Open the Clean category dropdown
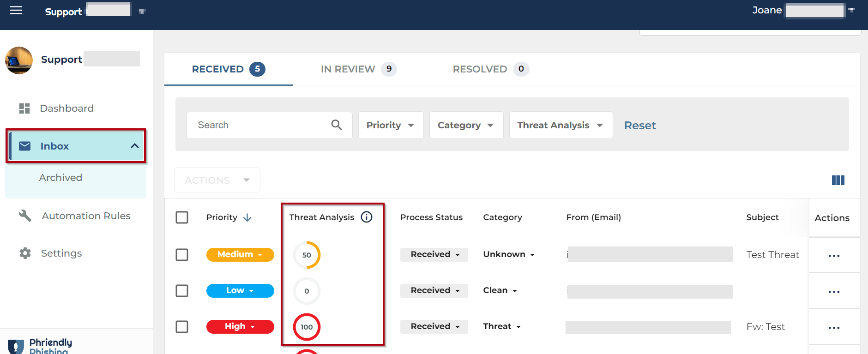Image resolution: width=868 pixels, height=354 pixels. point(500,290)
